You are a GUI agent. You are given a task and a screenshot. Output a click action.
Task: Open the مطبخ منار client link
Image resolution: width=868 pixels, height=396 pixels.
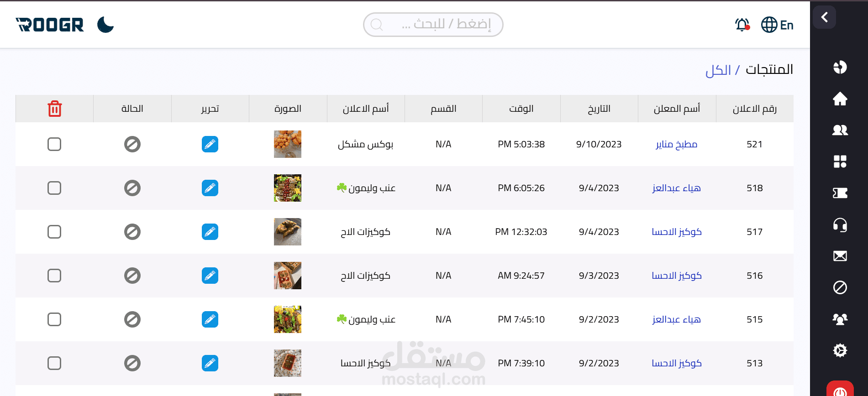pyautogui.click(x=676, y=144)
